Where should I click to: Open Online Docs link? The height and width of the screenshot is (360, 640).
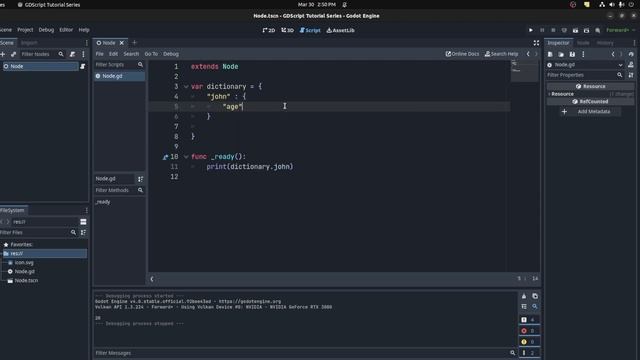[x=462, y=54]
